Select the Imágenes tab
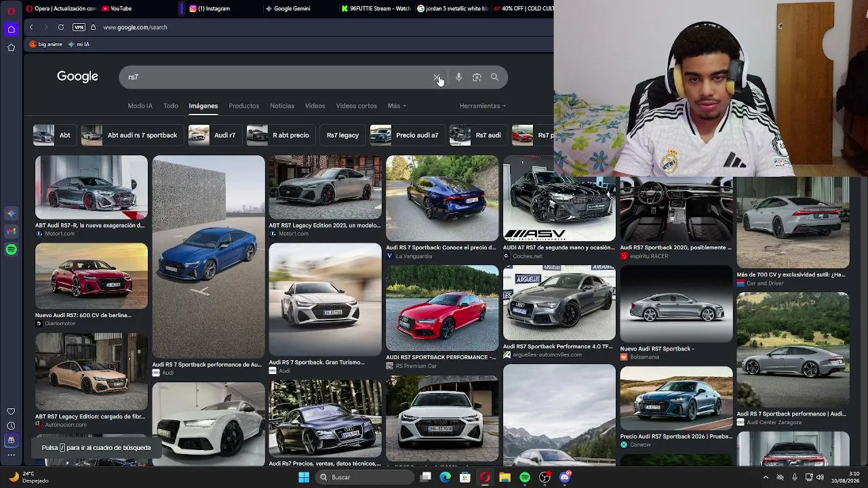 (203, 106)
